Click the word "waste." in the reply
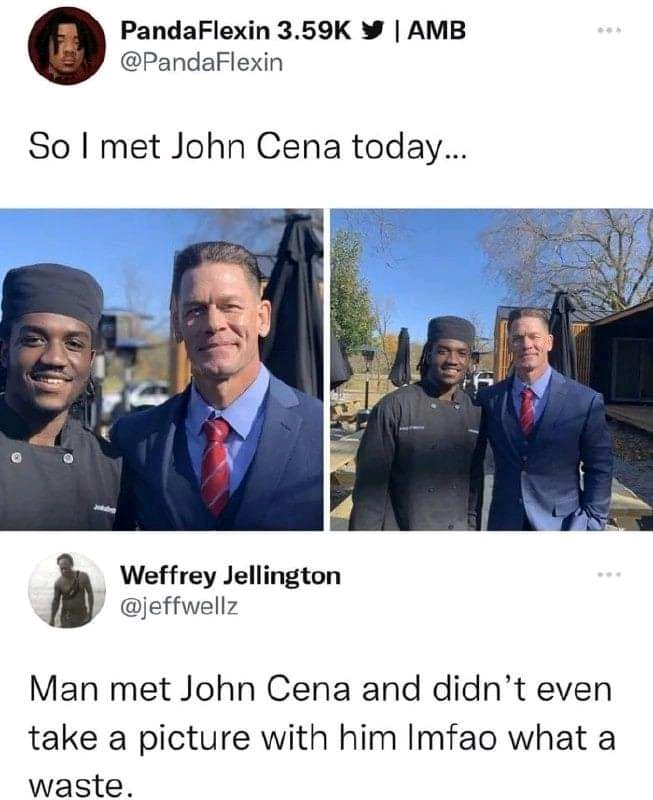 [x=80, y=786]
